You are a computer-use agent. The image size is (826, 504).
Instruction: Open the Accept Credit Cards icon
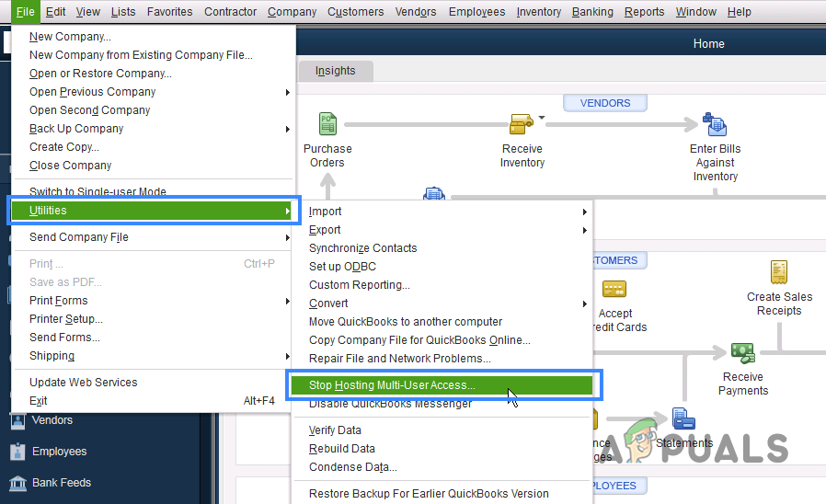coord(614,289)
